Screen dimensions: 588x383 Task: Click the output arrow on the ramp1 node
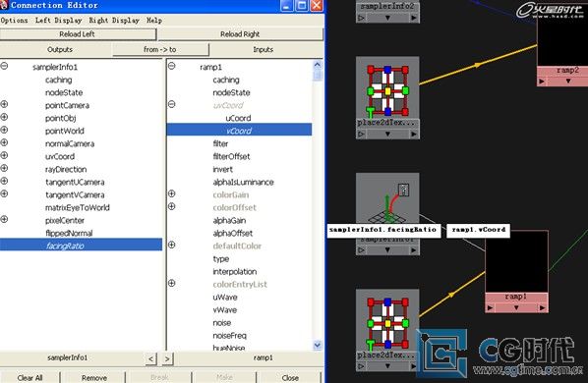coord(542,307)
